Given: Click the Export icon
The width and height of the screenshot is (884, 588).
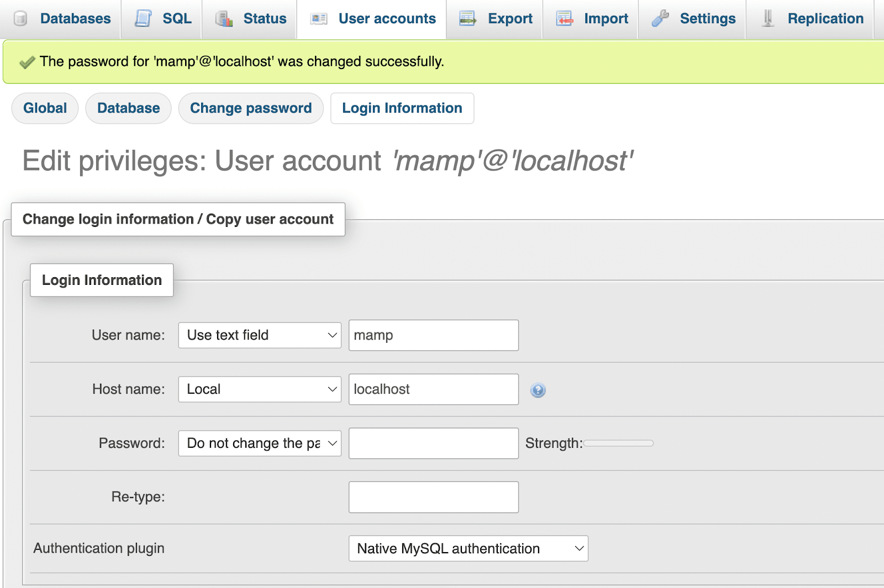Looking at the screenshot, I should point(467,19).
